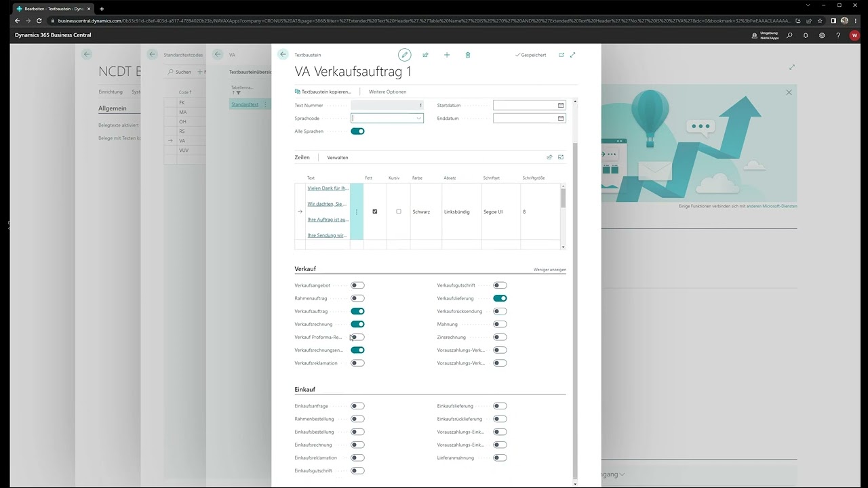Uncheck the Fett checkbox in text row
The height and width of the screenshot is (488, 868).
[375, 211]
